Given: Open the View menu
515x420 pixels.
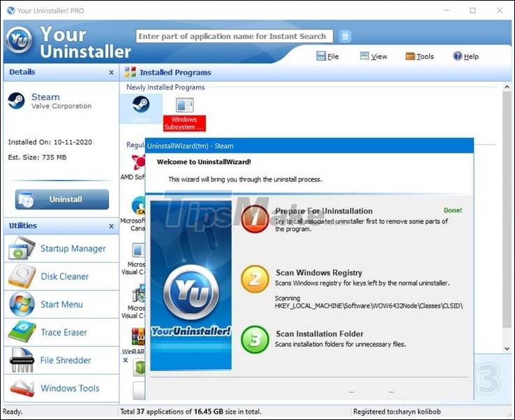Looking at the screenshot, I should coord(373,57).
